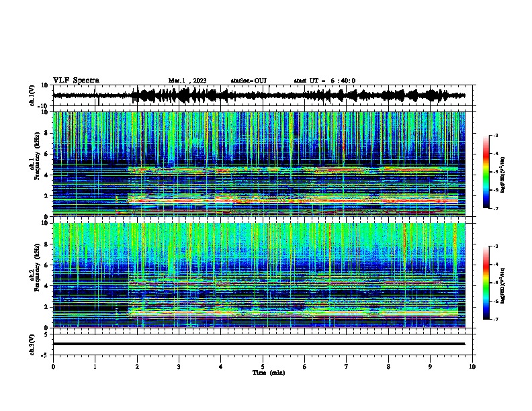Viewport: 532px width, 411px height.
Task: Click the ch.2 colorbar 'log(PSD)(V²/Hz)' label
Action: [x=502, y=285]
